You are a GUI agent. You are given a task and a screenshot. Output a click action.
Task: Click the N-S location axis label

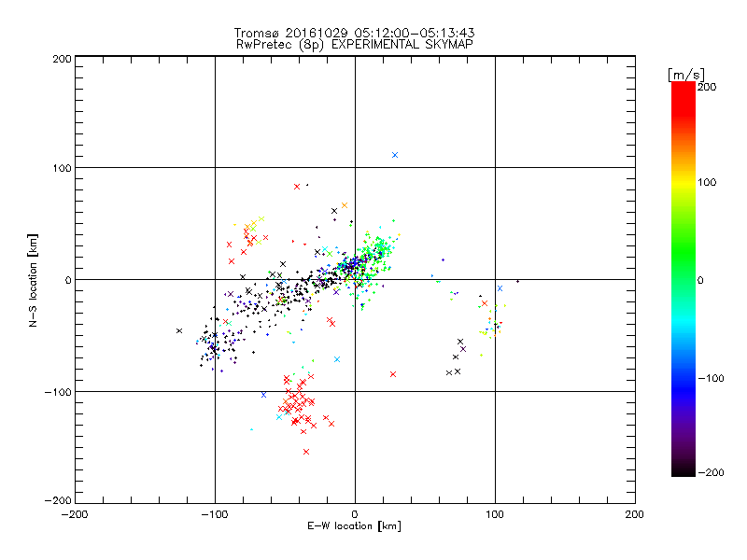pyautogui.click(x=35, y=280)
